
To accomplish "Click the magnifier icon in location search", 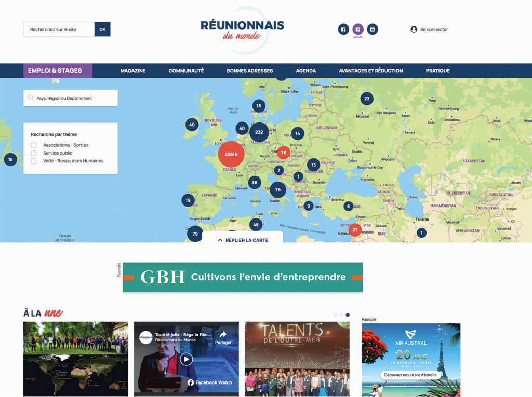I will coord(31,98).
